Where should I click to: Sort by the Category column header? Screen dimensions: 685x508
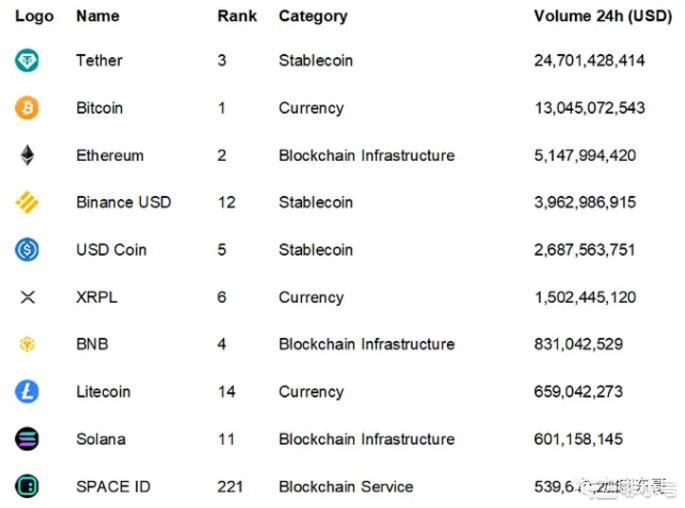[313, 16]
